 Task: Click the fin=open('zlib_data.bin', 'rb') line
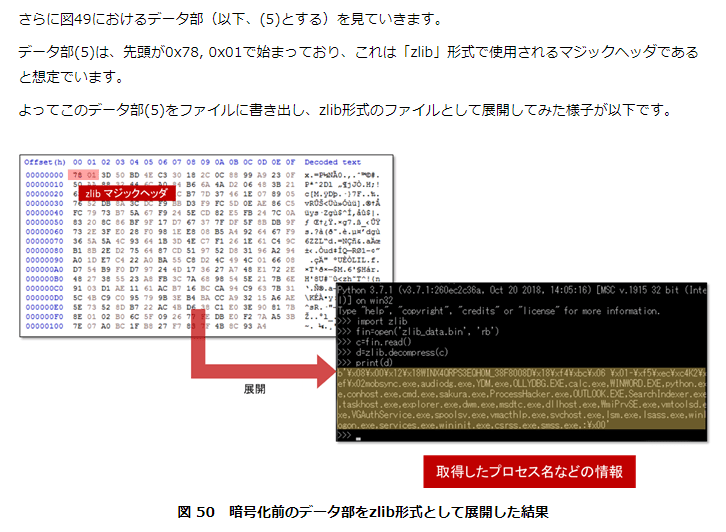[x=420, y=331]
